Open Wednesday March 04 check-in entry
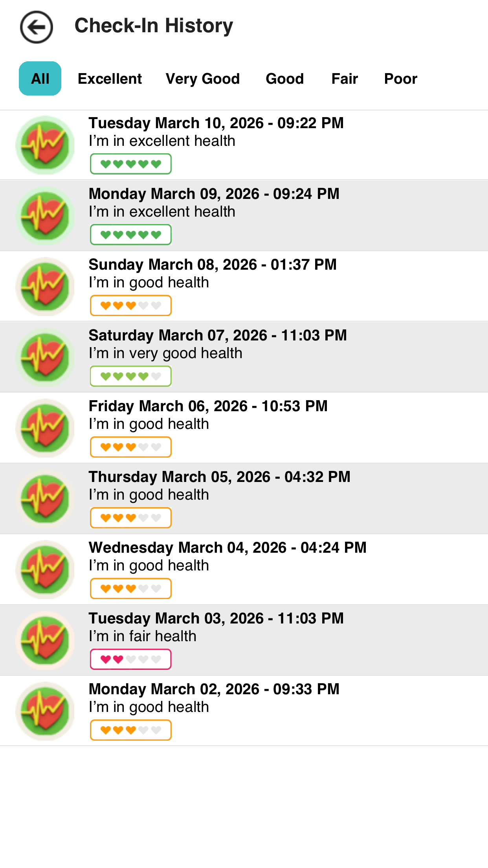488x868 pixels. 227,556
